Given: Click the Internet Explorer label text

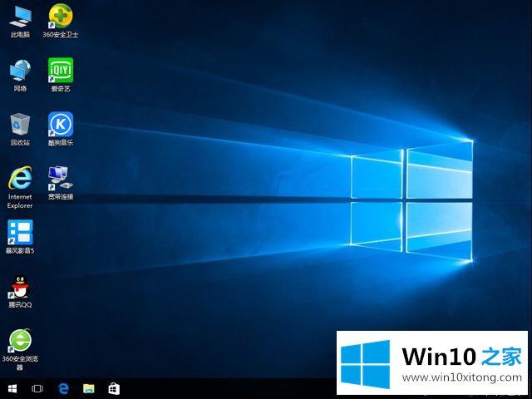Looking at the screenshot, I should tap(20, 201).
